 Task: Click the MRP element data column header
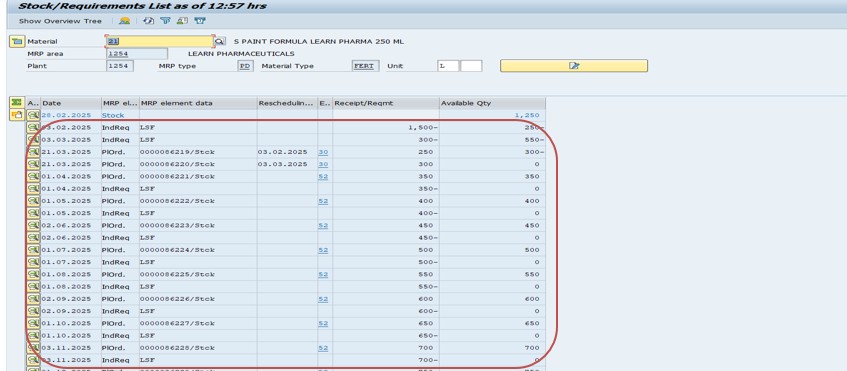198,103
